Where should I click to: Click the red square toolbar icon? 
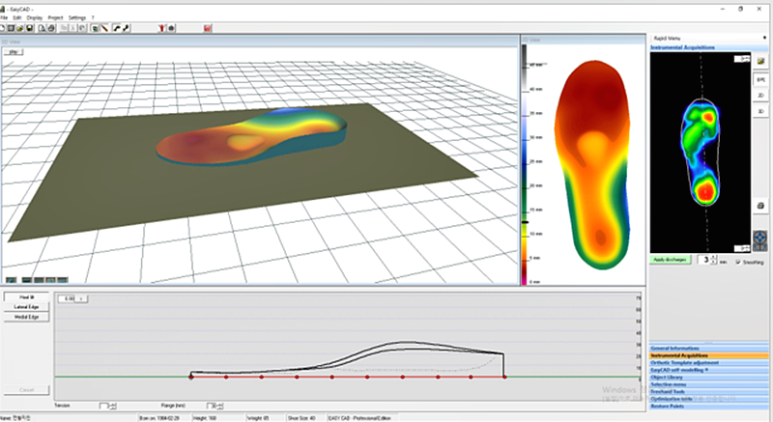pos(208,28)
